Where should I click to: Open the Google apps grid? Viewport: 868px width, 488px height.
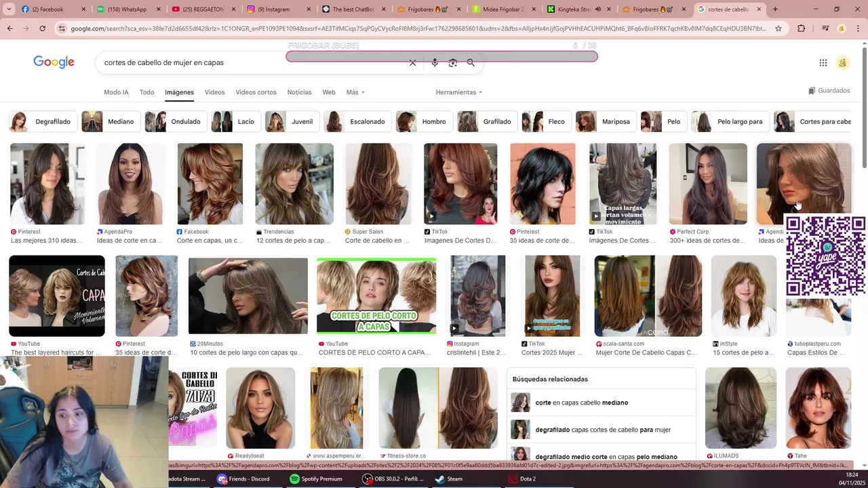[823, 62]
